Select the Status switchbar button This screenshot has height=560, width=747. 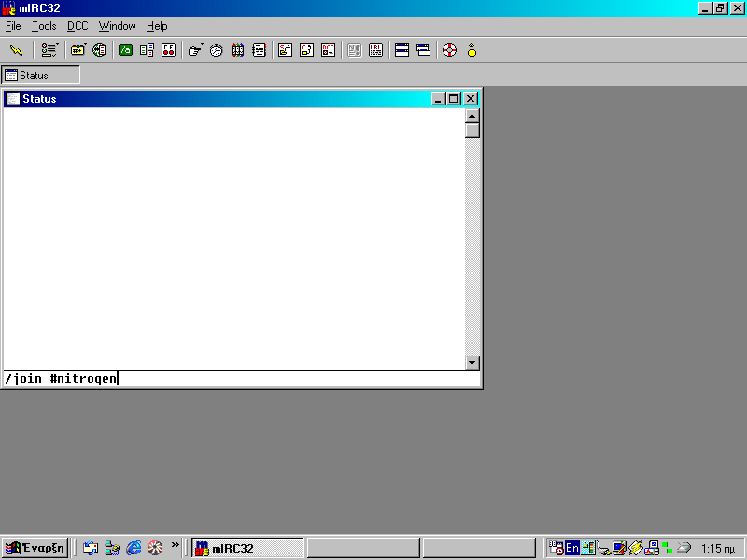click(x=41, y=76)
